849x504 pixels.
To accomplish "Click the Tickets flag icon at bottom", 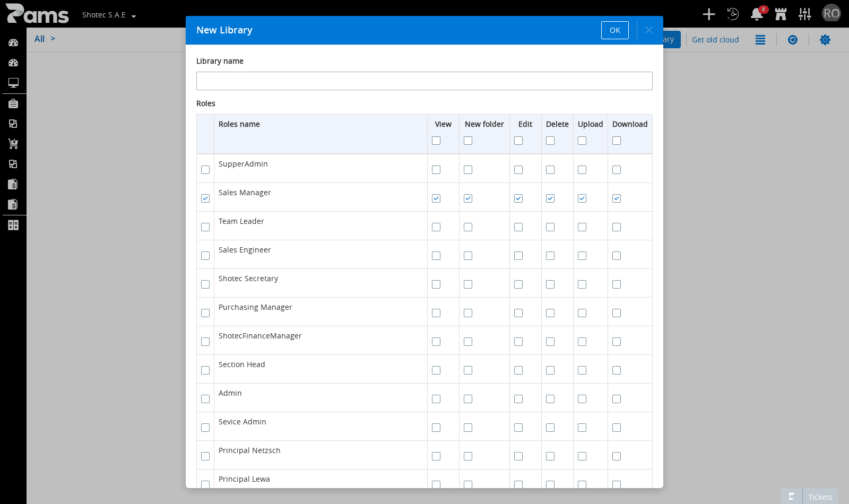I will coord(791,497).
